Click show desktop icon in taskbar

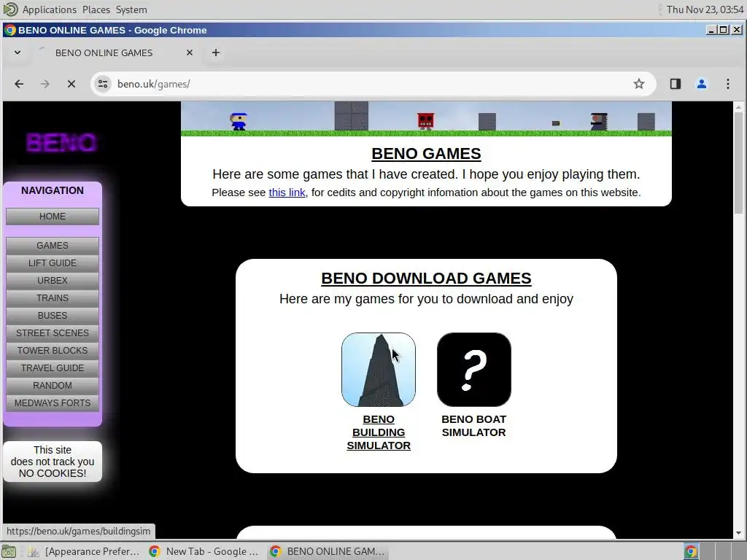click(x=9, y=551)
